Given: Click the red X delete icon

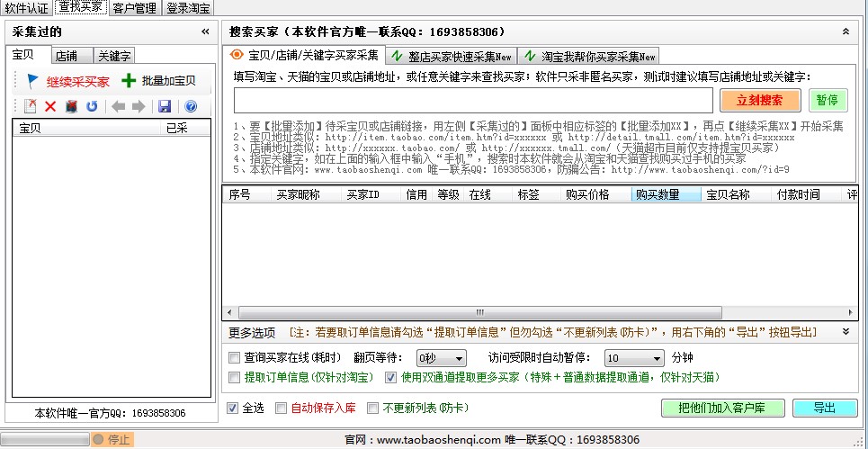Looking at the screenshot, I should [50, 106].
